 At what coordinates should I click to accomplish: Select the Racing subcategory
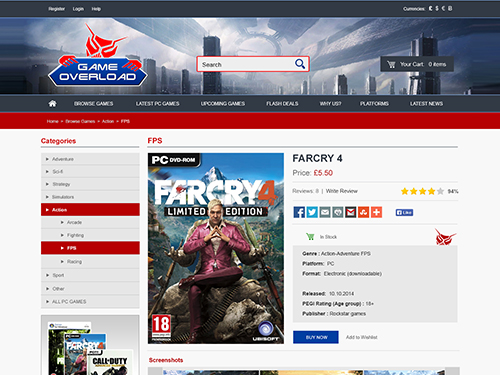[x=90, y=262]
